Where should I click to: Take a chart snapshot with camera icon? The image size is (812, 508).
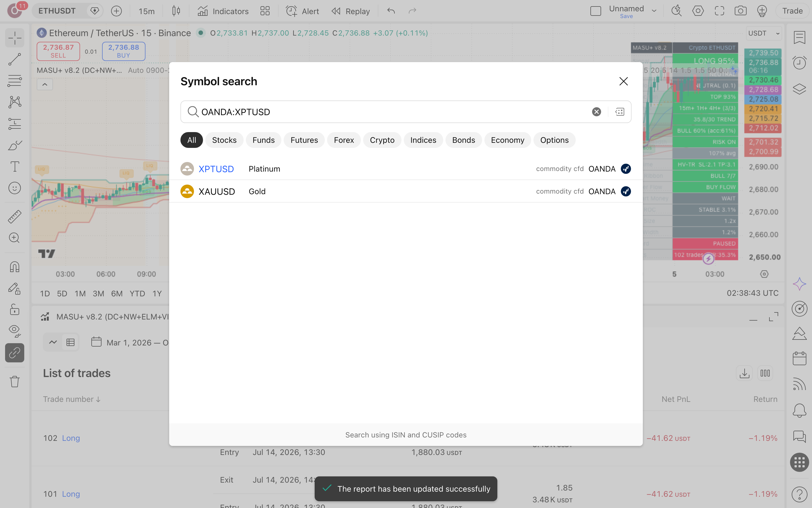point(741,11)
